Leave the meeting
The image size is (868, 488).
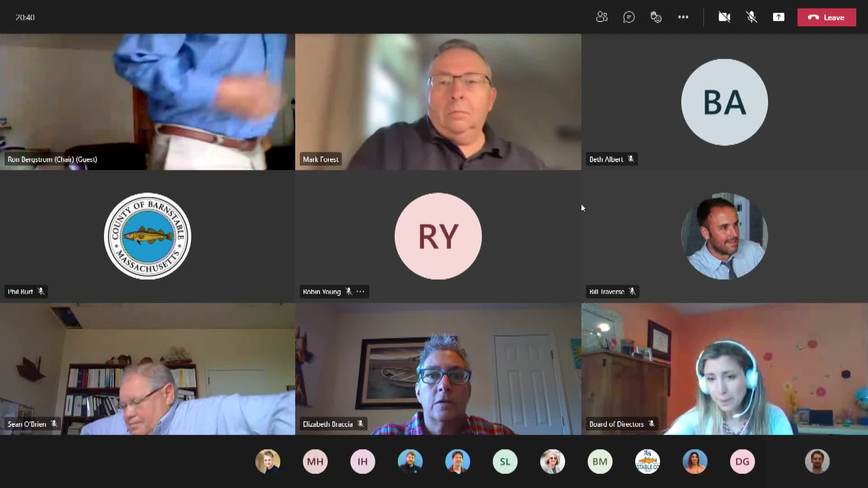pos(826,17)
